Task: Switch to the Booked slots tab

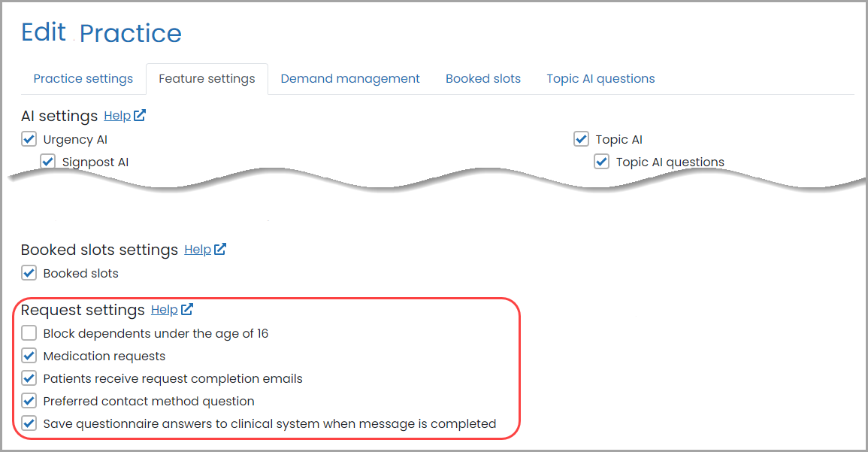Action: coord(482,78)
